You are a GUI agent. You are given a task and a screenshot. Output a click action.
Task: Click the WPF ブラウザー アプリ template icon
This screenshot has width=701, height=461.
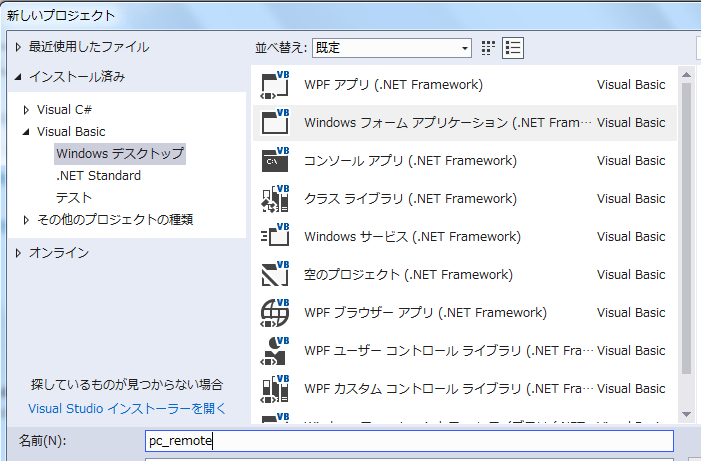tap(275, 313)
